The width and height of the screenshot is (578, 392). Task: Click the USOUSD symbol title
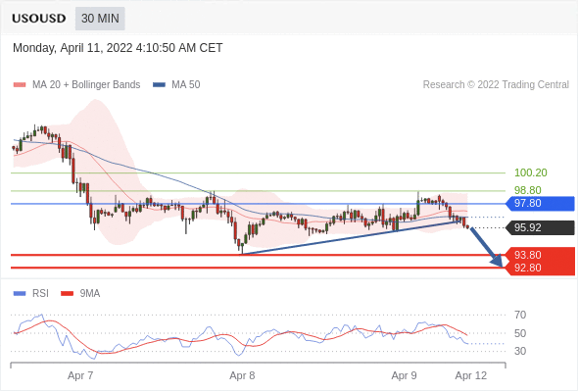pyautogui.click(x=39, y=19)
